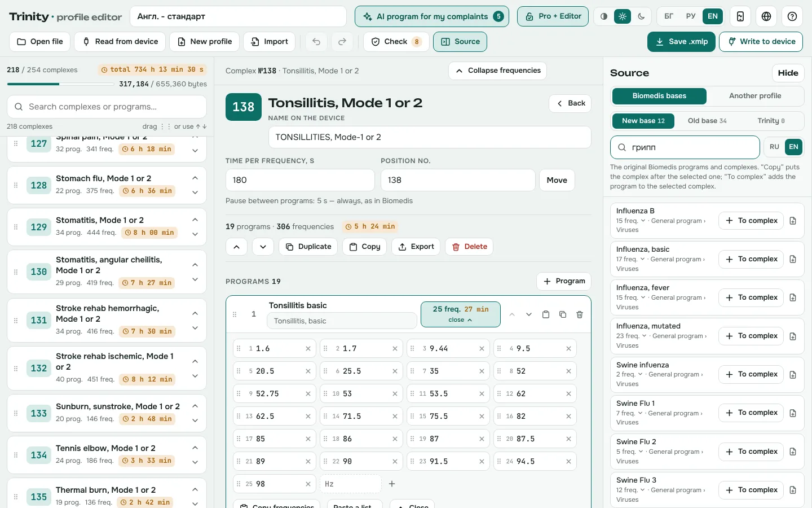The height and width of the screenshot is (508, 812).
Task: Select dark theme moon toggle
Action: pos(641,16)
